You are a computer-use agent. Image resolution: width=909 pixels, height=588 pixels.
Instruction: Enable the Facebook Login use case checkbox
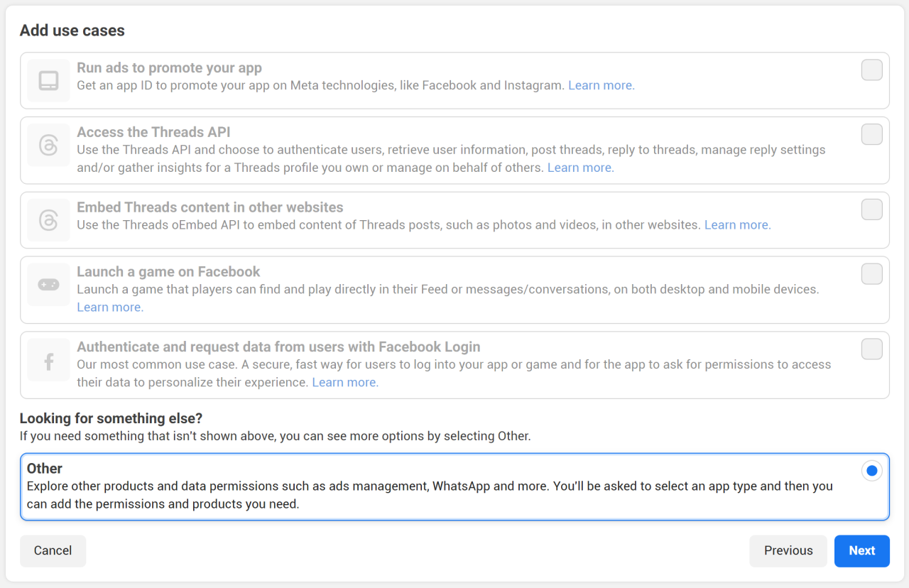(x=871, y=349)
